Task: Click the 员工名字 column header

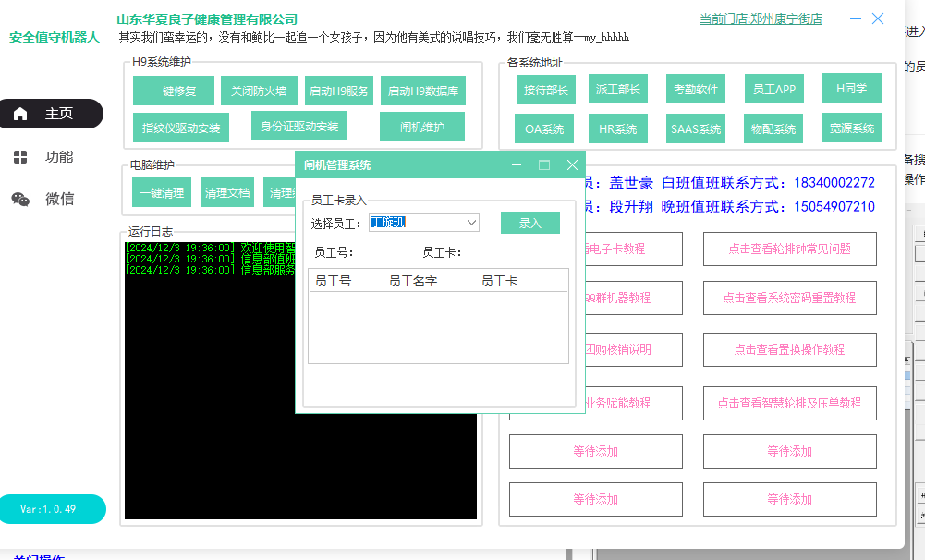Action: point(413,280)
